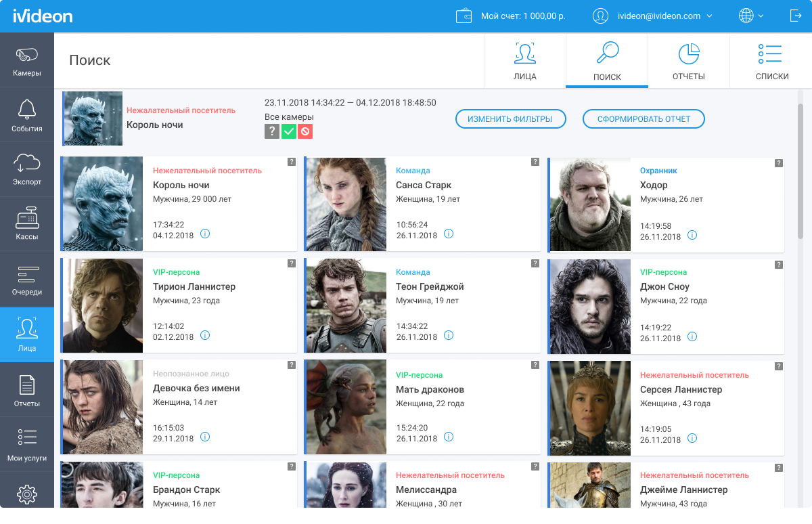Open the settings gear in the sidebar
The image size is (812, 524).
tap(27, 494)
